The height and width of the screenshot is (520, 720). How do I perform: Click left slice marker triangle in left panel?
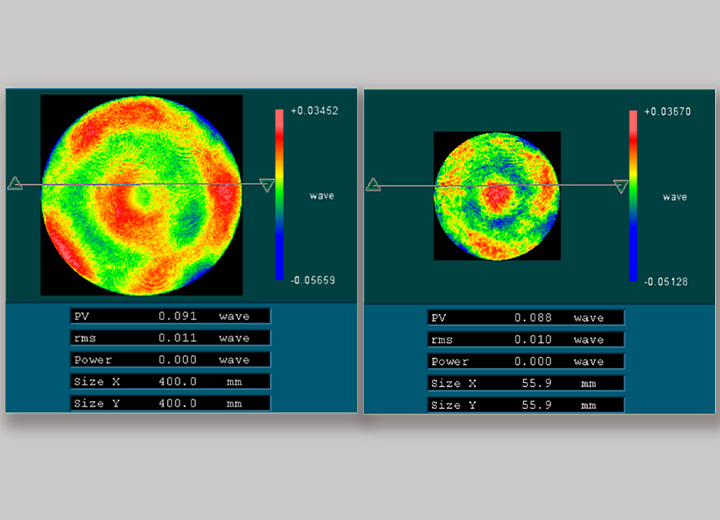tap(15, 183)
